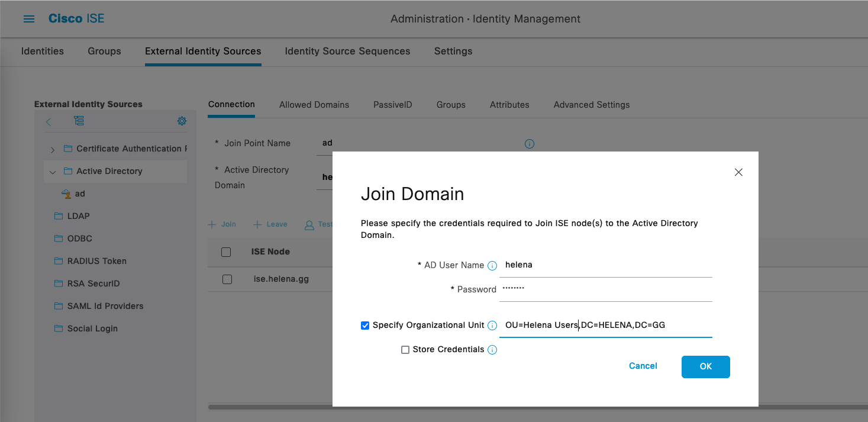Open the External Identity Sources gear settings

(182, 121)
